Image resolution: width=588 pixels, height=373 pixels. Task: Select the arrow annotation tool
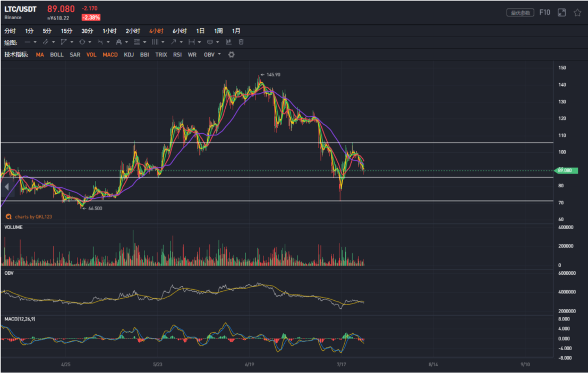(x=174, y=42)
